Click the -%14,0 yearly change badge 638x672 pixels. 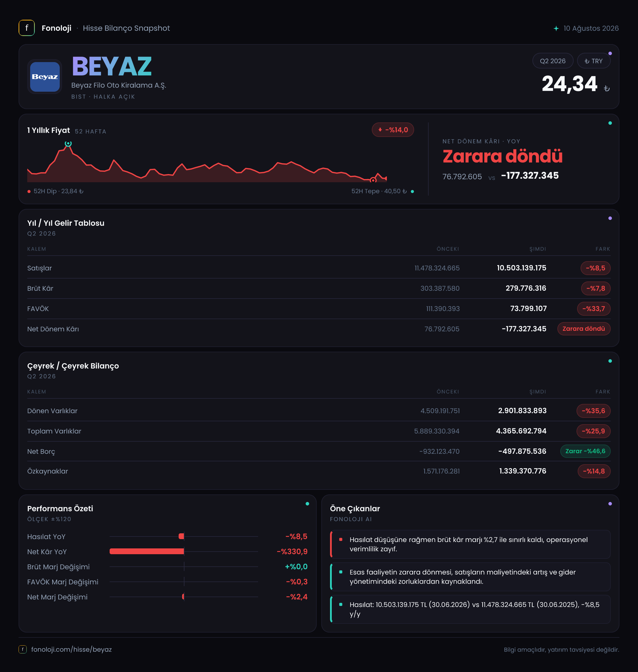pos(393,130)
